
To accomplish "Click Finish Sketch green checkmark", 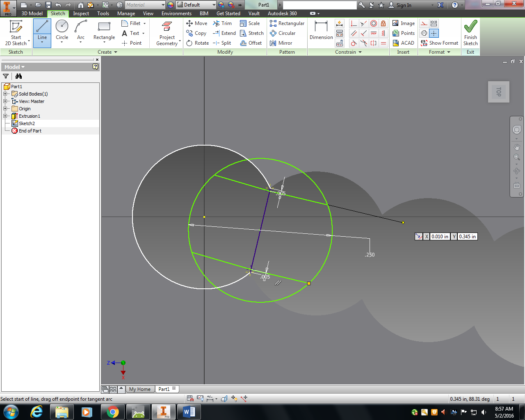I will click(x=470, y=26).
